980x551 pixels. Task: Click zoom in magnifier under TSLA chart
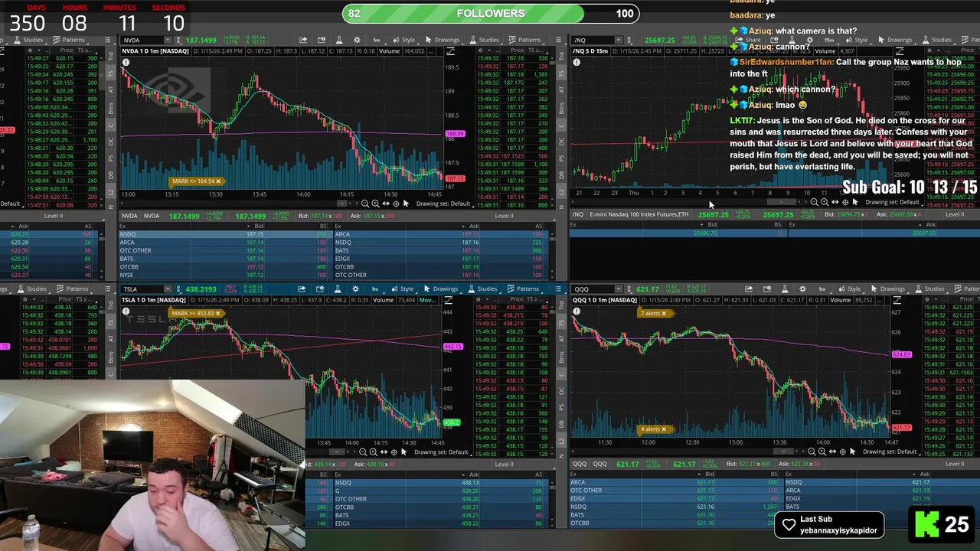373,452
